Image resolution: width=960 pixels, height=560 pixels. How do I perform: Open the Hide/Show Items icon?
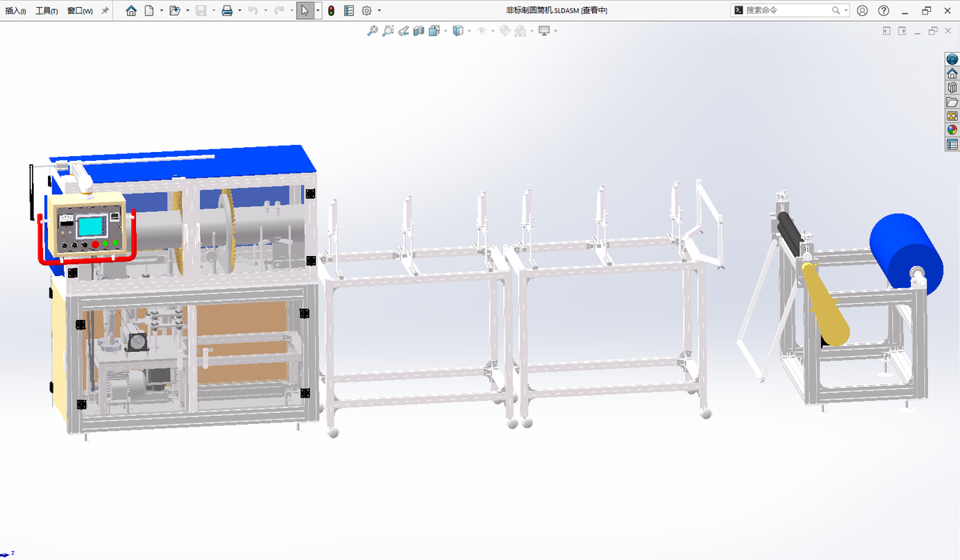tap(482, 31)
